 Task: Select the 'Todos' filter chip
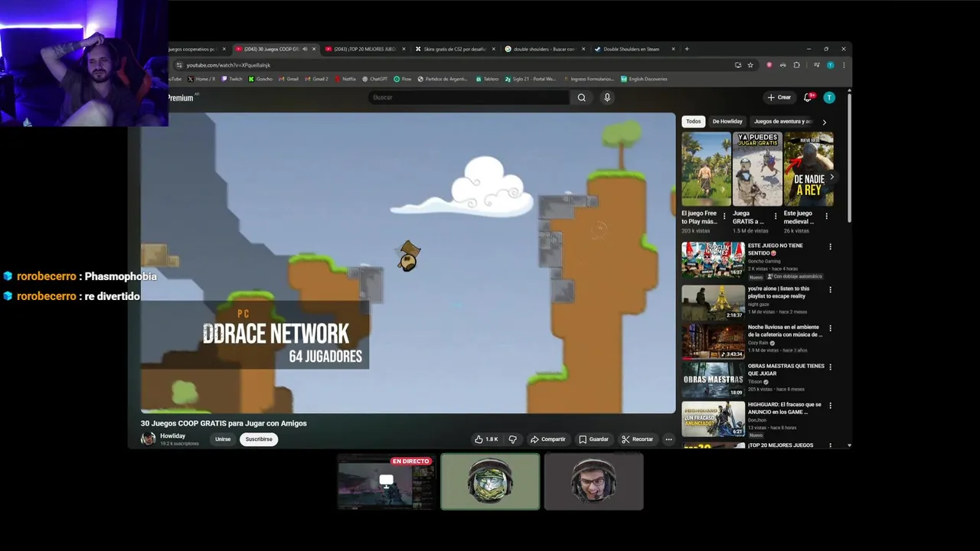tap(693, 122)
